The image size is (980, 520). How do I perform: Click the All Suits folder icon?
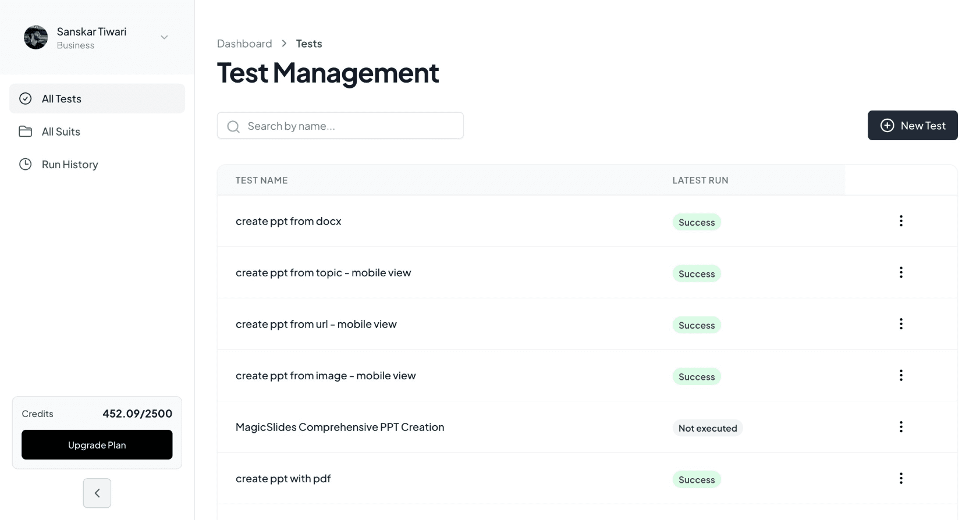coord(26,131)
